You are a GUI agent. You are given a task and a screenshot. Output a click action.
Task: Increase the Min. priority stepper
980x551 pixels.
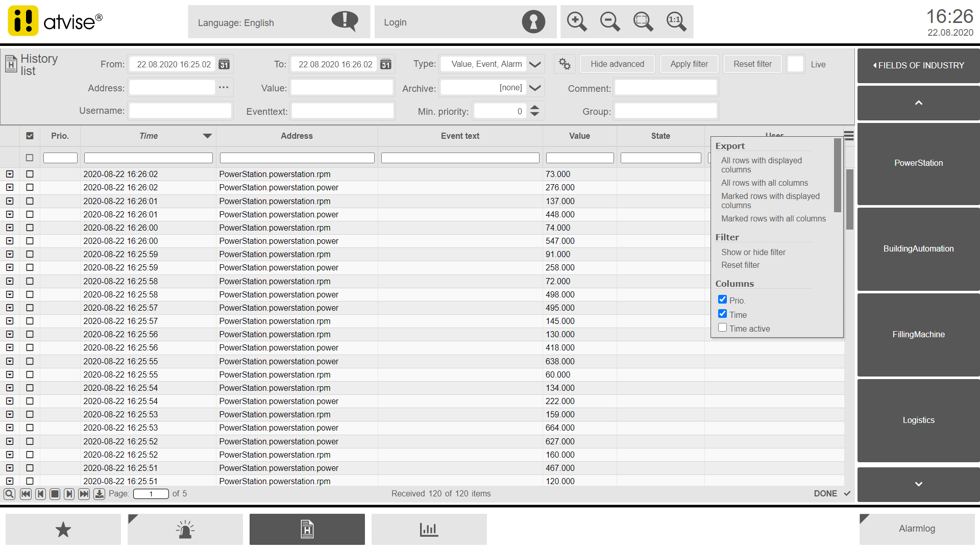tap(534, 107)
